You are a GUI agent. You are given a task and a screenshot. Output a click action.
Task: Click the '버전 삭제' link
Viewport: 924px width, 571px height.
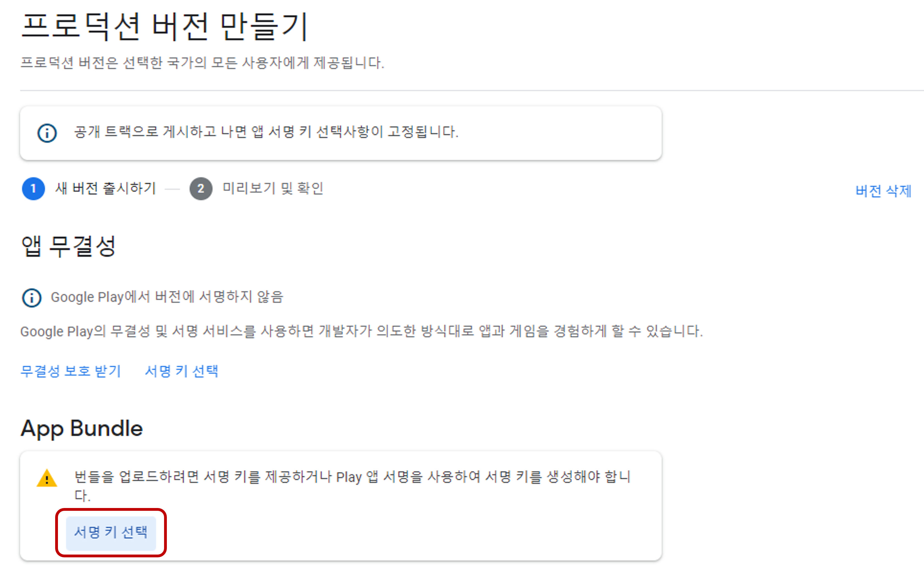(883, 191)
